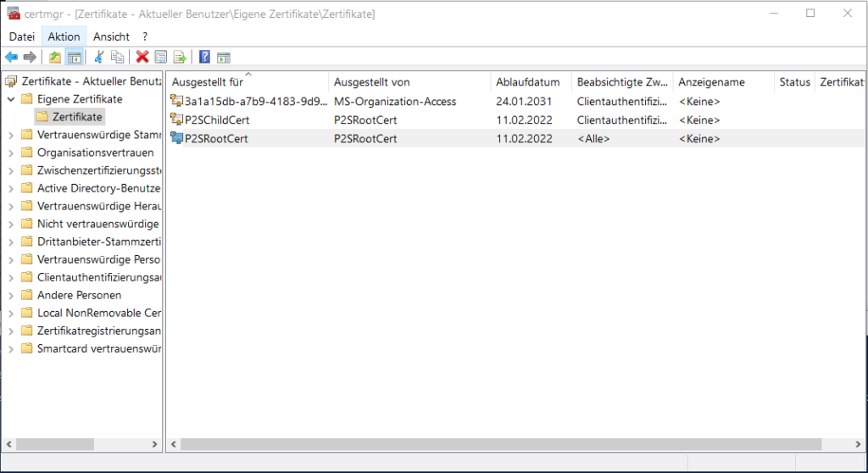Click the Forward arrow toolbar icon
868x473 pixels.
30,57
